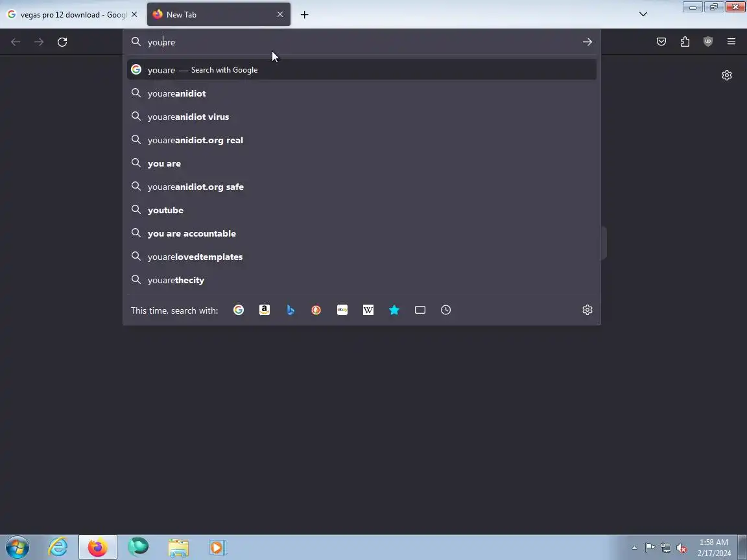Image resolution: width=747 pixels, height=560 pixels.
Task: Select the New Tab tab
Action: (219, 15)
